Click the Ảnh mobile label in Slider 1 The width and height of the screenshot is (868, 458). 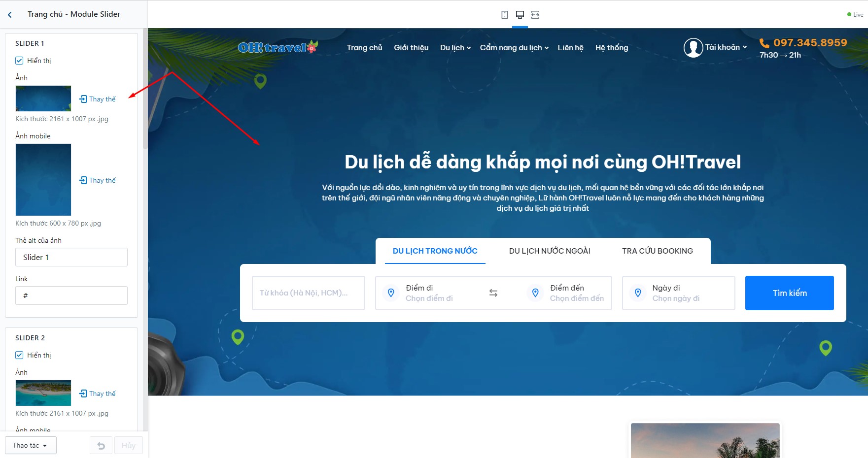33,136
